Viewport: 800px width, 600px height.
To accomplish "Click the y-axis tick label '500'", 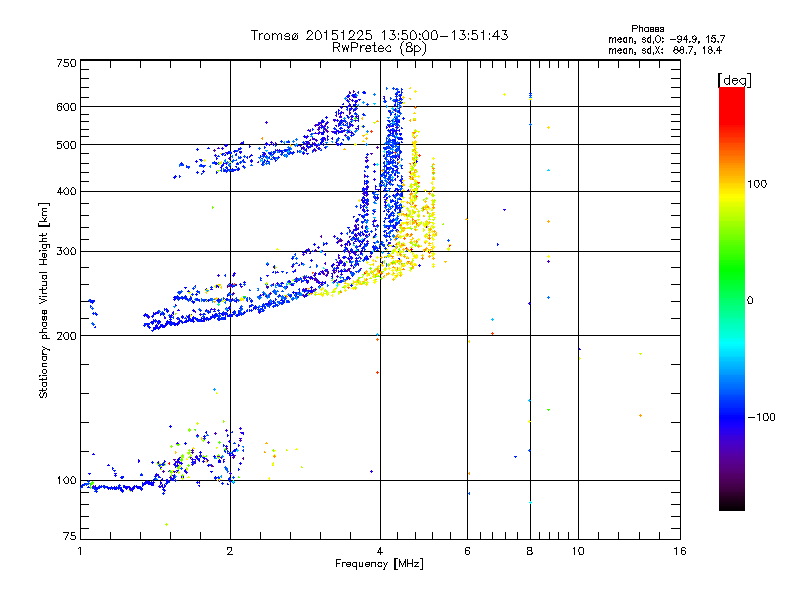I will click(x=67, y=145).
